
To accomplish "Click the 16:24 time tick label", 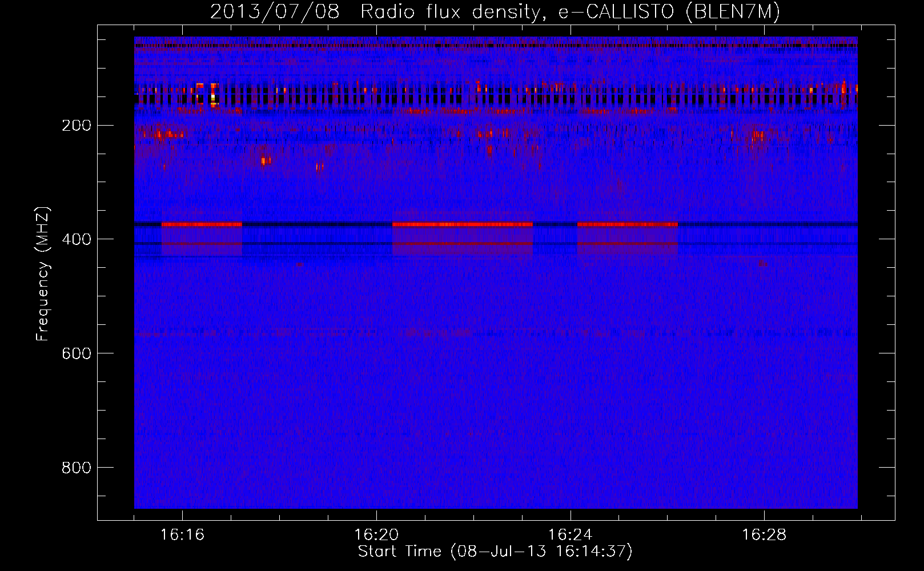I will tap(570, 535).
